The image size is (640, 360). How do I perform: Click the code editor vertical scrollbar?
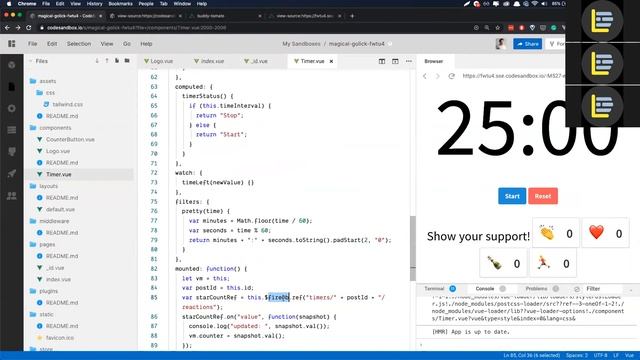(x=413, y=248)
